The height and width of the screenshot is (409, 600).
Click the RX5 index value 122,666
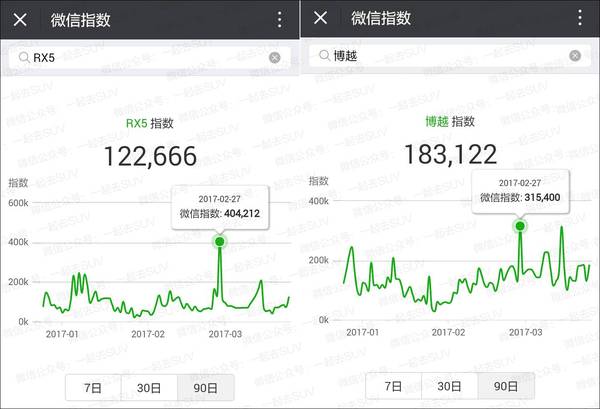point(150,156)
